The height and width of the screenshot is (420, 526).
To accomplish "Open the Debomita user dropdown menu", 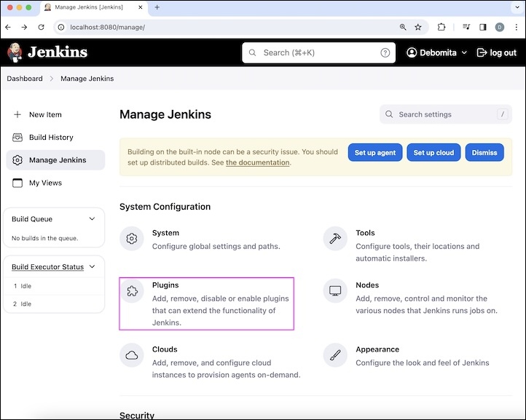I will [437, 52].
